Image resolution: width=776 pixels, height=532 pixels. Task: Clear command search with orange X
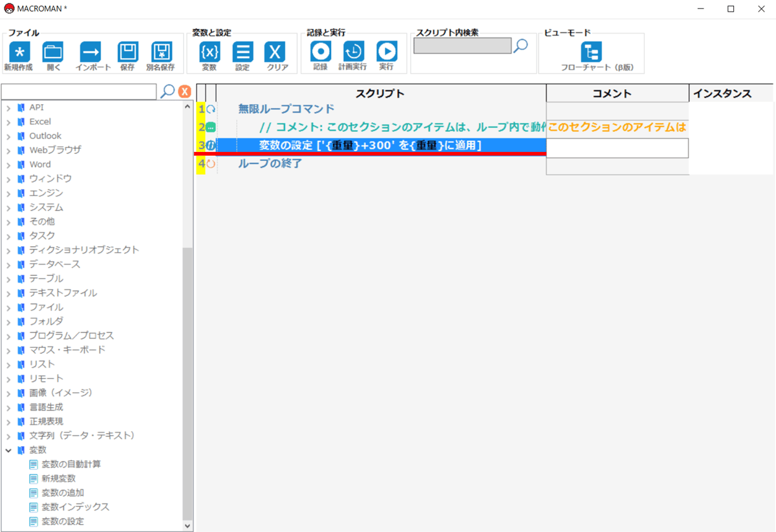pos(185,92)
